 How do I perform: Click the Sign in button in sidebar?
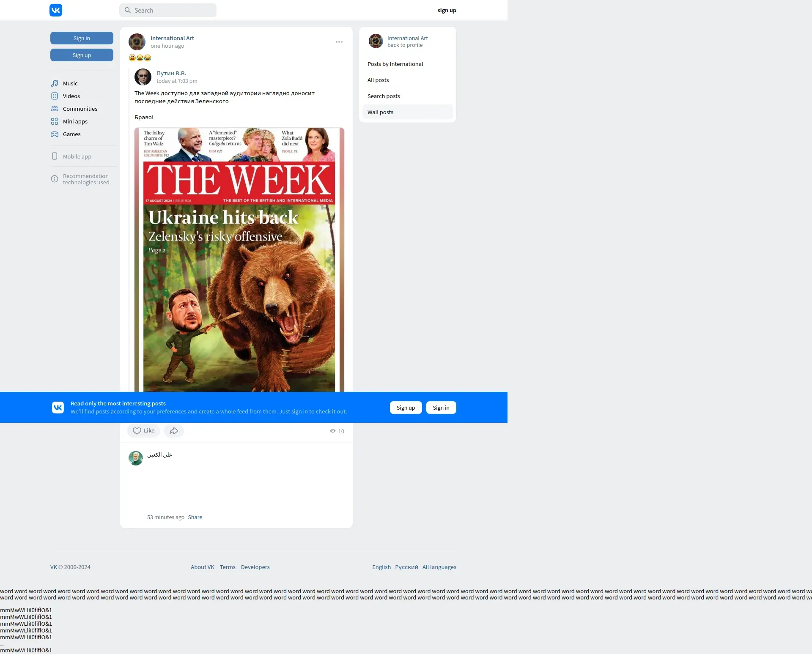click(82, 38)
